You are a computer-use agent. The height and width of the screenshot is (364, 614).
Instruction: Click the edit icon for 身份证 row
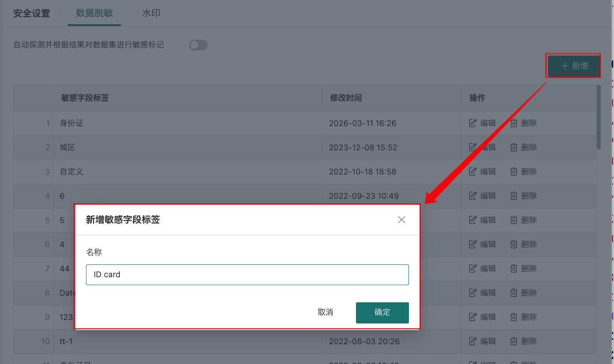tap(473, 123)
